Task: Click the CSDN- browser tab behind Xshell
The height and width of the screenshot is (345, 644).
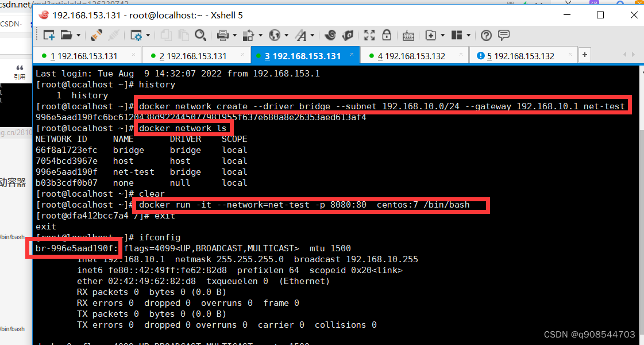Action: [11, 24]
